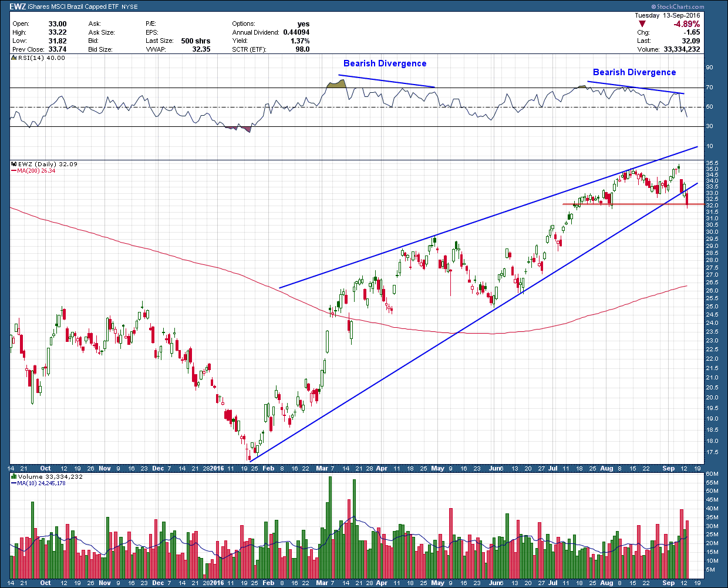Image resolution: width=728 pixels, height=588 pixels.
Task: Click the Volume 33,334,232 legend in volume panel
Action: [x=50, y=477]
